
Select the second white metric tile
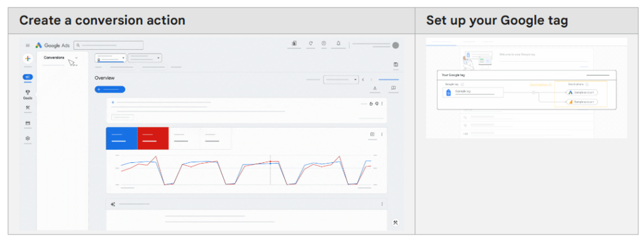215,138
